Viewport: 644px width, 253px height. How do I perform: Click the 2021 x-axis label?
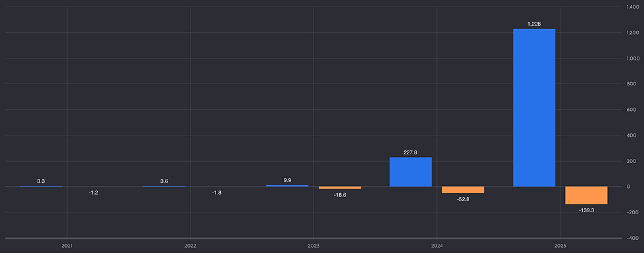[67, 246]
